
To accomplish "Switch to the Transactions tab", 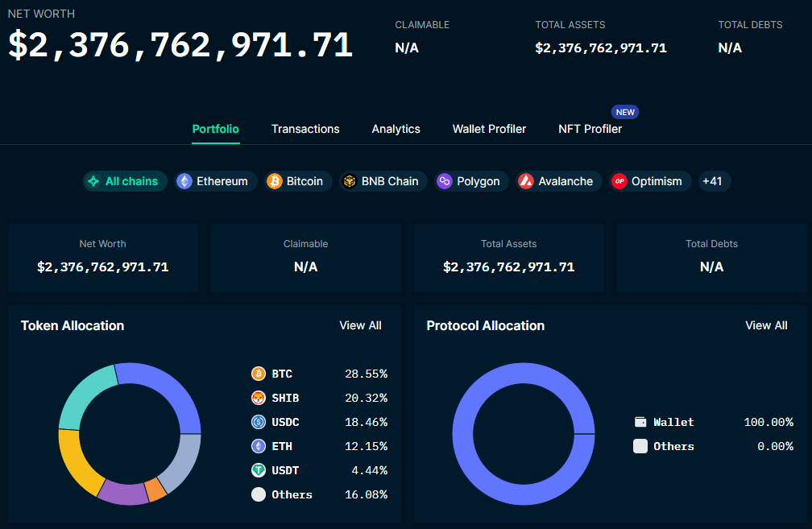I will [x=305, y=129].
